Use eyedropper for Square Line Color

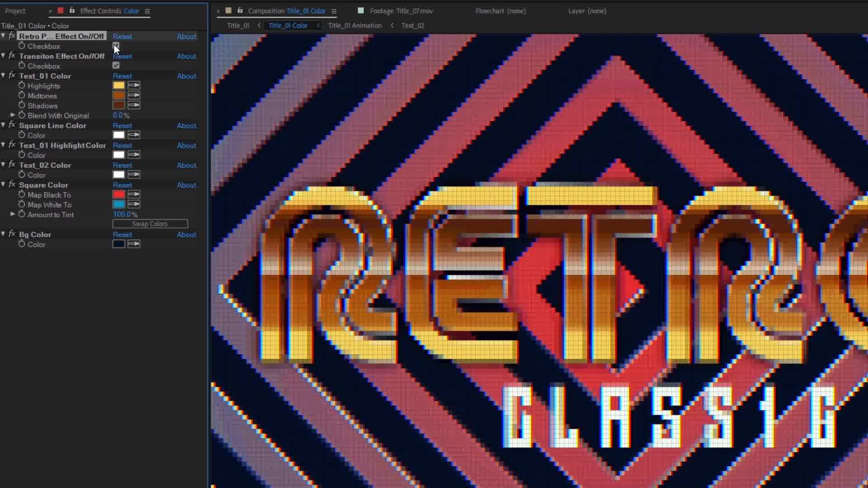point(134,135)
